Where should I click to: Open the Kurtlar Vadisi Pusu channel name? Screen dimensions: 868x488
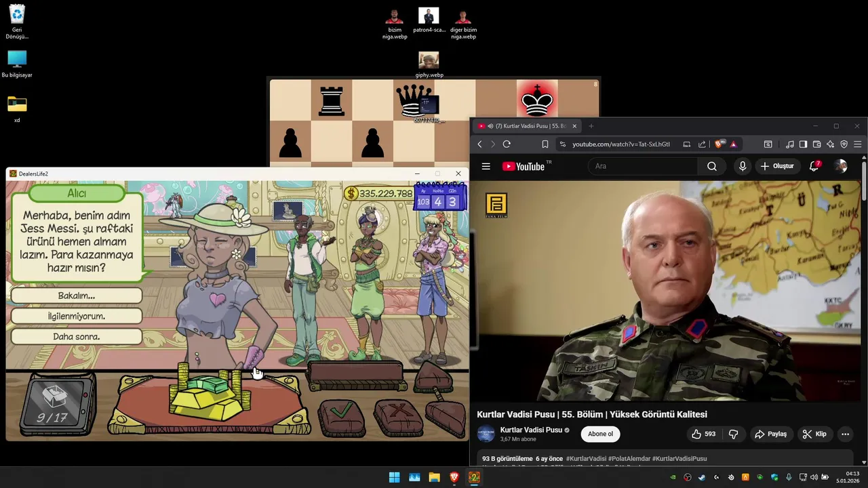pos(531,430)
